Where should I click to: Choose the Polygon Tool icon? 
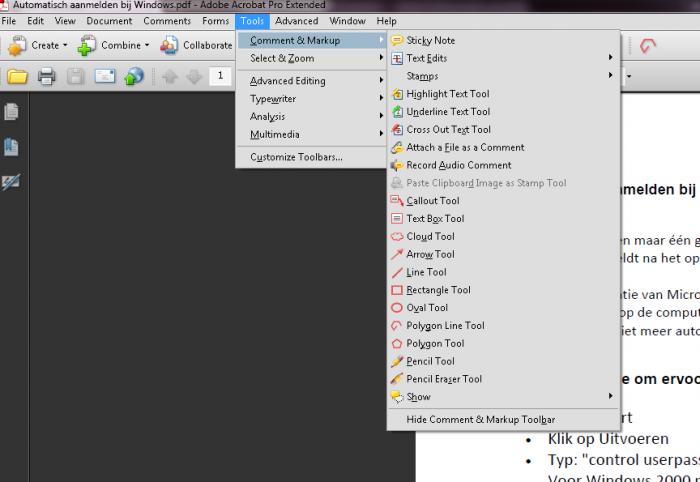coord(397,344)
